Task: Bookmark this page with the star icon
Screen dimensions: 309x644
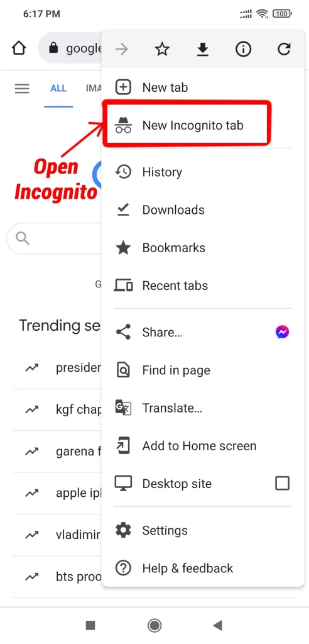Action: (x=162, y=50)
